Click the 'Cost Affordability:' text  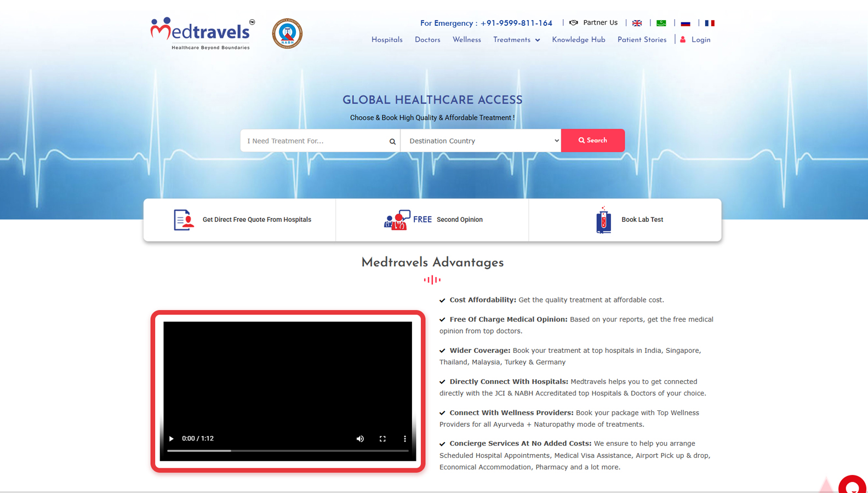483,300
